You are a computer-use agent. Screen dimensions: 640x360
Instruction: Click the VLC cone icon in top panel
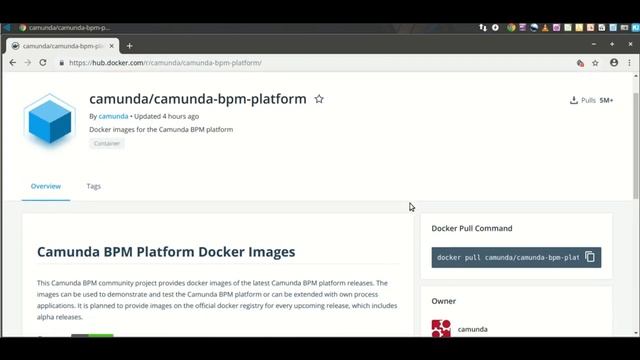tap(545, 28)
